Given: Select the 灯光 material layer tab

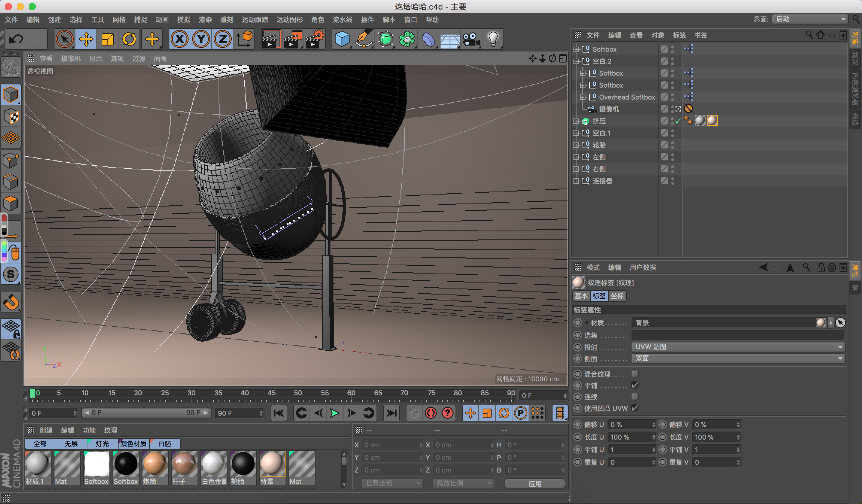Looking at the screenshot, I should point(102,444).
